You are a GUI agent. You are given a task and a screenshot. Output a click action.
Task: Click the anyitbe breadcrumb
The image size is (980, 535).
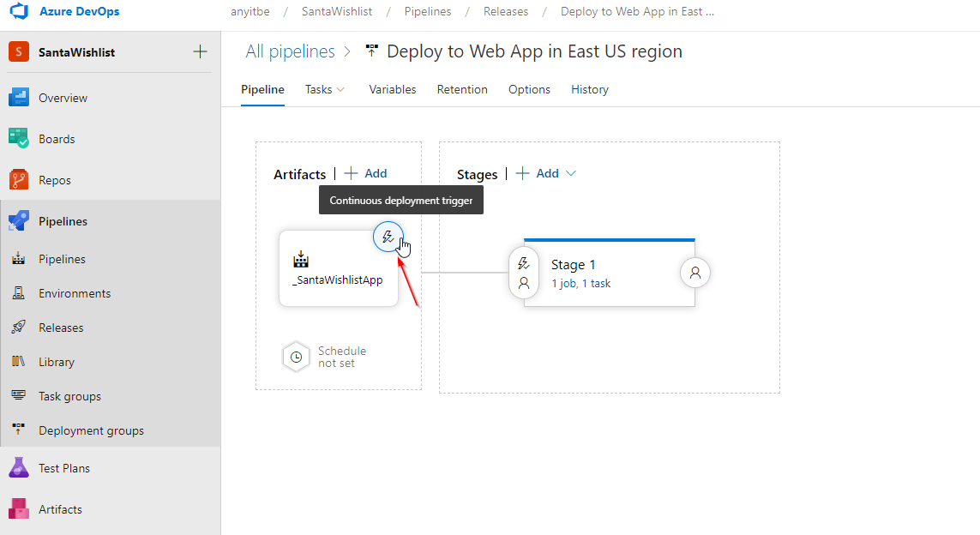pyautogui.click(x=250, y=11)
